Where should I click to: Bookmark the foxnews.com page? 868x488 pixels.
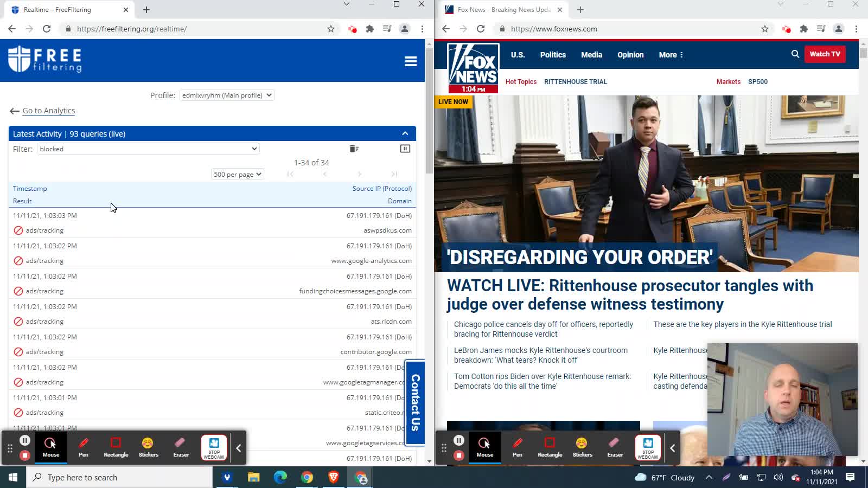765,29
